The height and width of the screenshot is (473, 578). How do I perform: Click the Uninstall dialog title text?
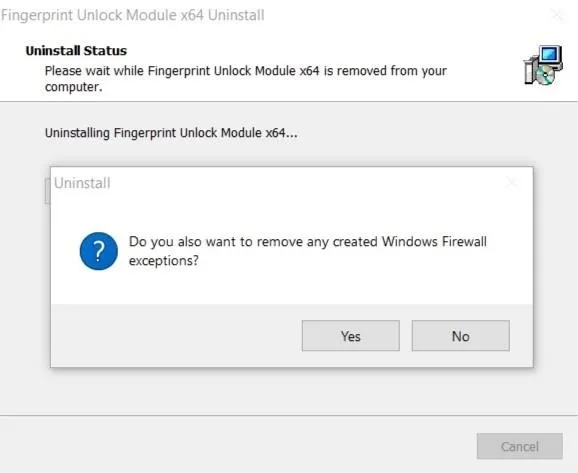(x=82, y=183)
